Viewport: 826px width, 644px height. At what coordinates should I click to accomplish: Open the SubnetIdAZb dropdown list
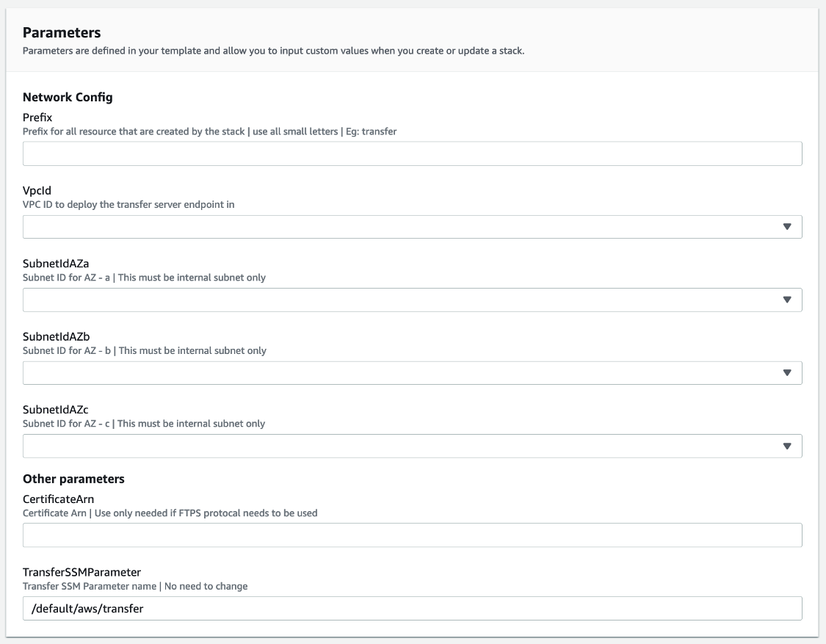[x=411, y=372]
